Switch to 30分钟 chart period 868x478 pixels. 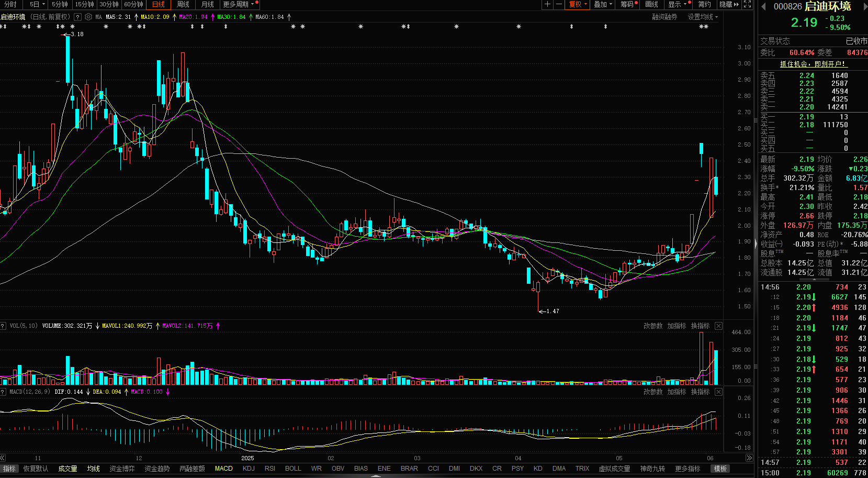point(109,4)
